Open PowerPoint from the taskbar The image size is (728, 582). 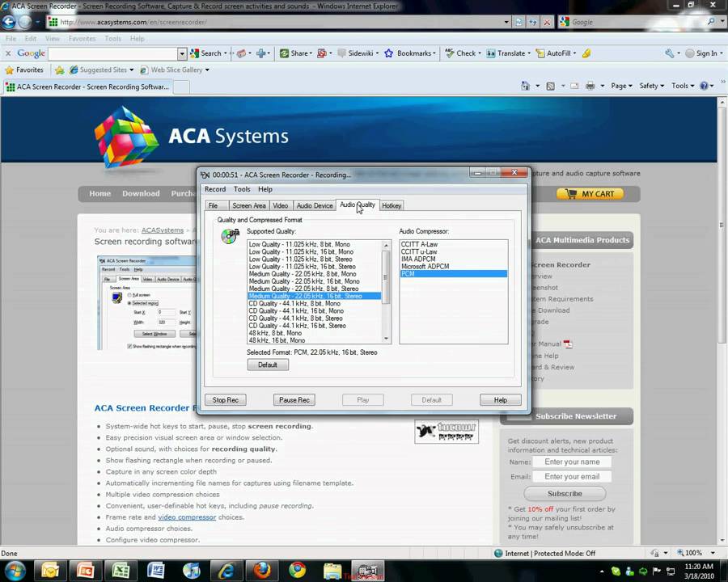point(85,571)
